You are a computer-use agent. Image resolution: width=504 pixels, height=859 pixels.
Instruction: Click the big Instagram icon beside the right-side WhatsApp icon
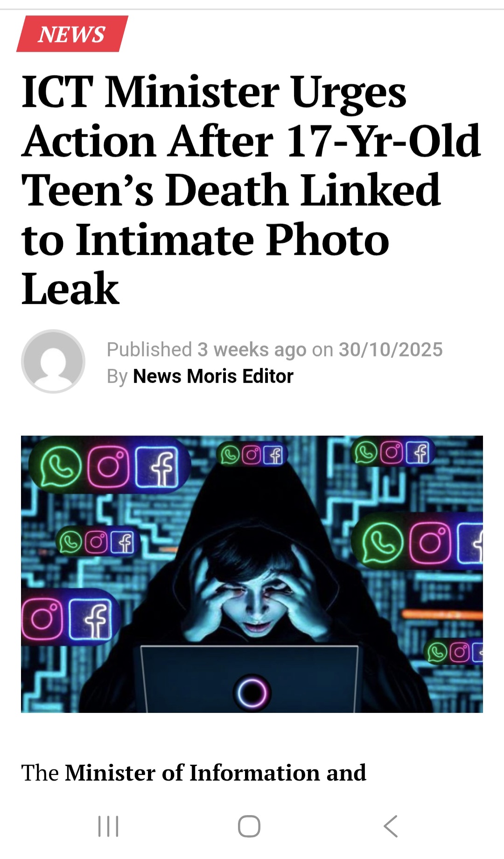431,543
